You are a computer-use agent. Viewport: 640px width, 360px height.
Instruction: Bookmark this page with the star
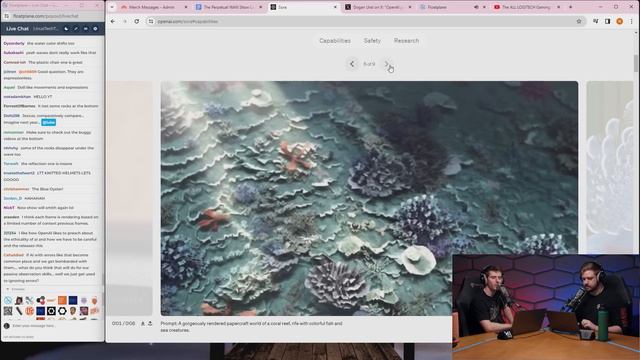tap(579, 21)
